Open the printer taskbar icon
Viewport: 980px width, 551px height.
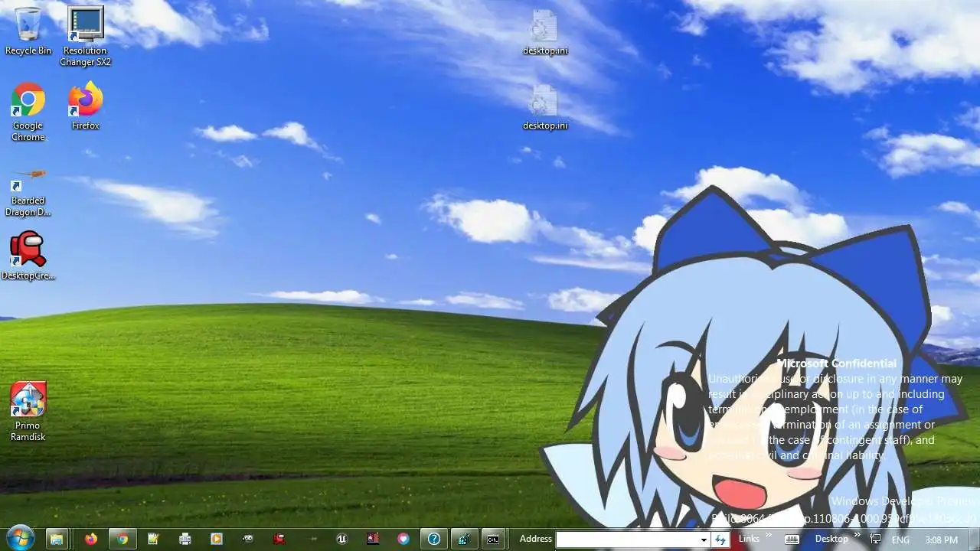(185, 539)
